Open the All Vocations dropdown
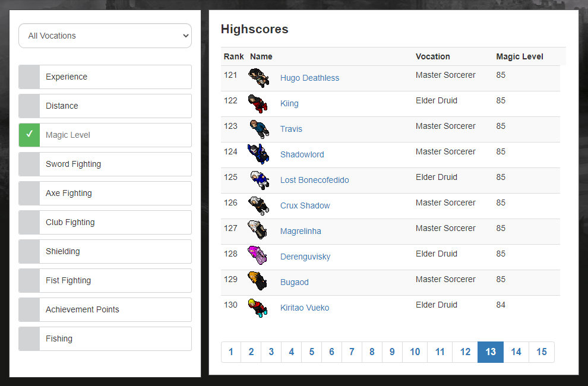Image resolution: width=588 pixels, height=386 pixels. pyautogui.click(x=105, y=36)
